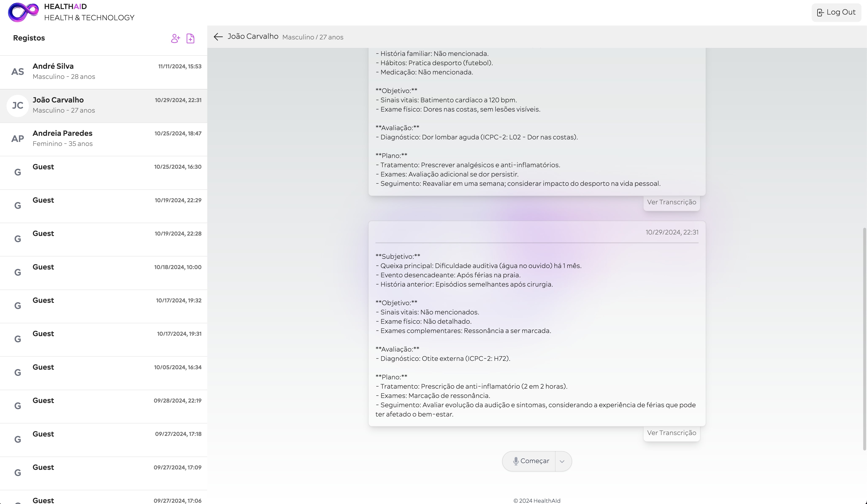Image resolution: width=867 pixels, height=504 pixels.
Task: Log out of HealthAid
Action: click(x=836, y=12)
